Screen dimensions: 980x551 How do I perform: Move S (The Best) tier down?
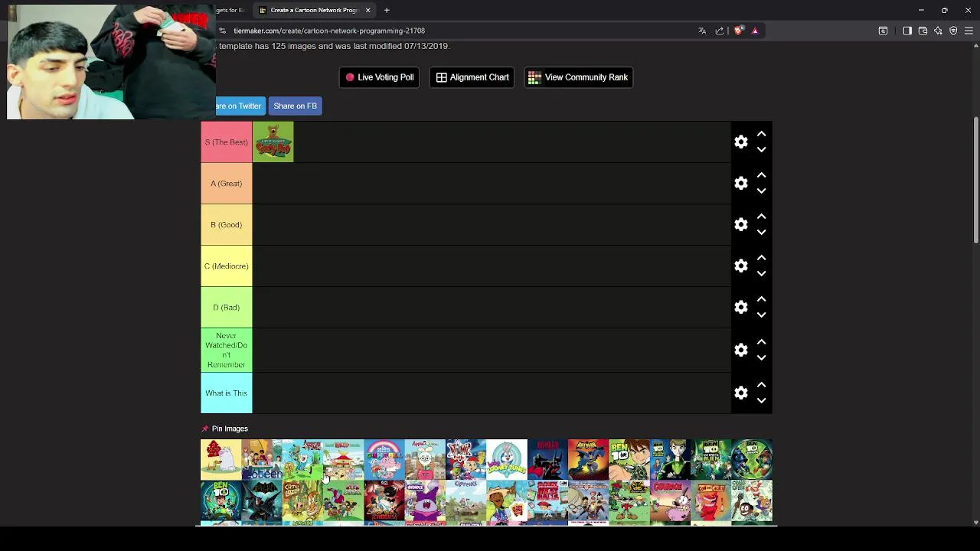761,150
